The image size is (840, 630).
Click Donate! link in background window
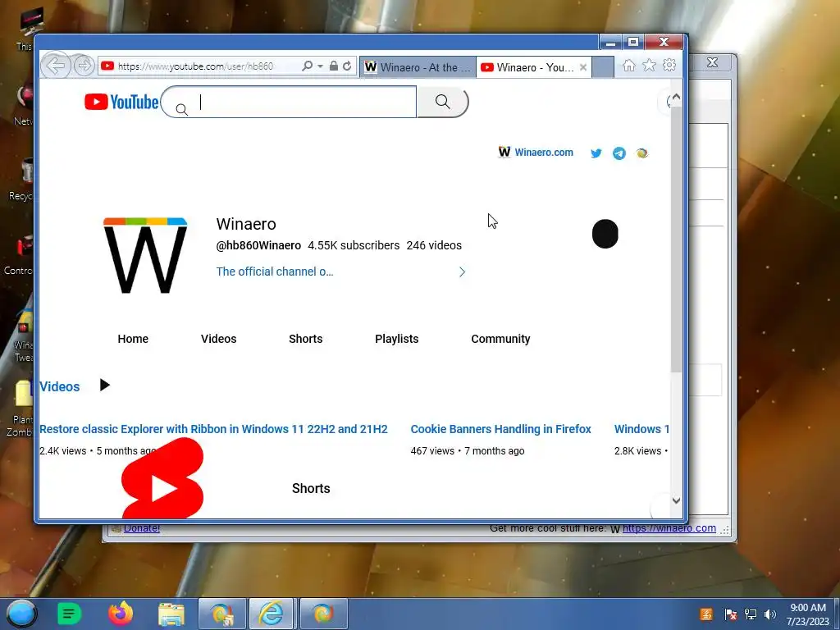click(x=142, y=528)
